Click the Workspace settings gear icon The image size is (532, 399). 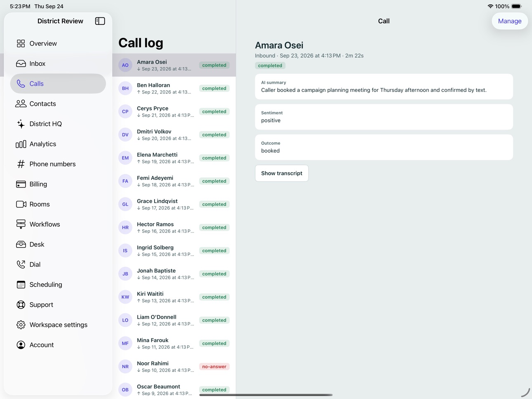[x=21, y=325]
